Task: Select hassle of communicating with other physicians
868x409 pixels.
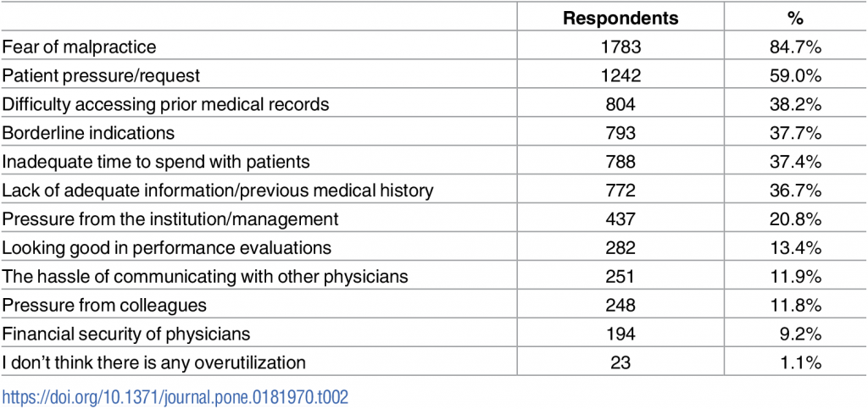Action: (x=205, y=277)
